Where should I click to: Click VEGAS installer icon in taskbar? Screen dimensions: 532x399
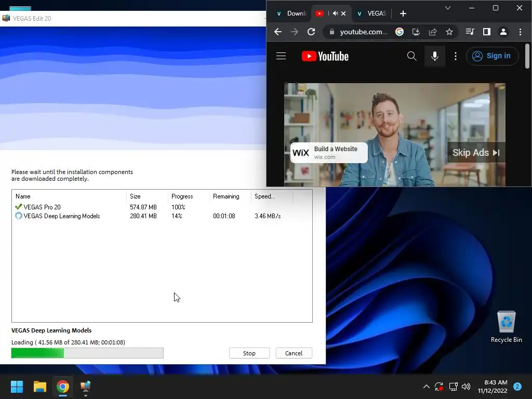tap(86, 387)
